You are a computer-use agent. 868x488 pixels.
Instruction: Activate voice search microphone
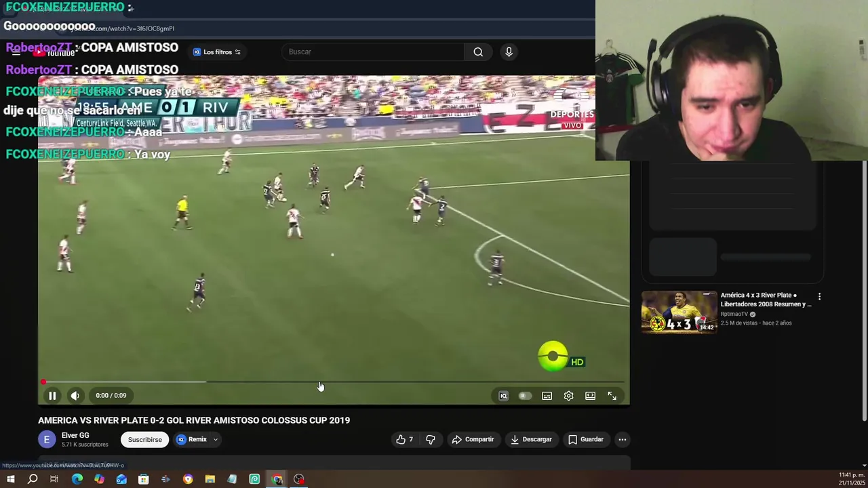coord(509,52)
